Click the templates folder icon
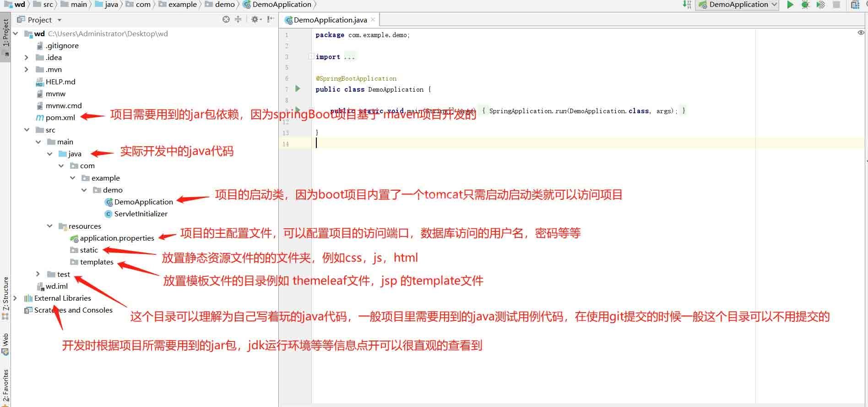This screenshot has height=407, width=868. point(74,262)
